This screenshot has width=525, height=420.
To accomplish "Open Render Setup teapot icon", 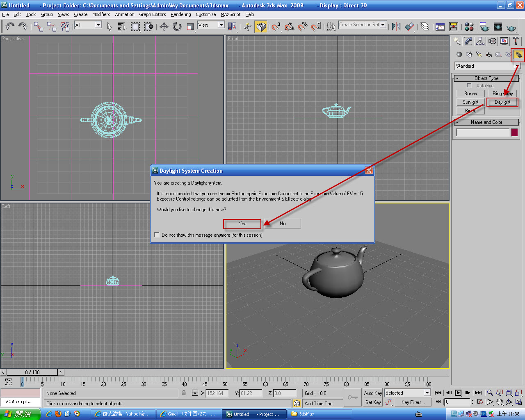I will click(x=484, y=27).
